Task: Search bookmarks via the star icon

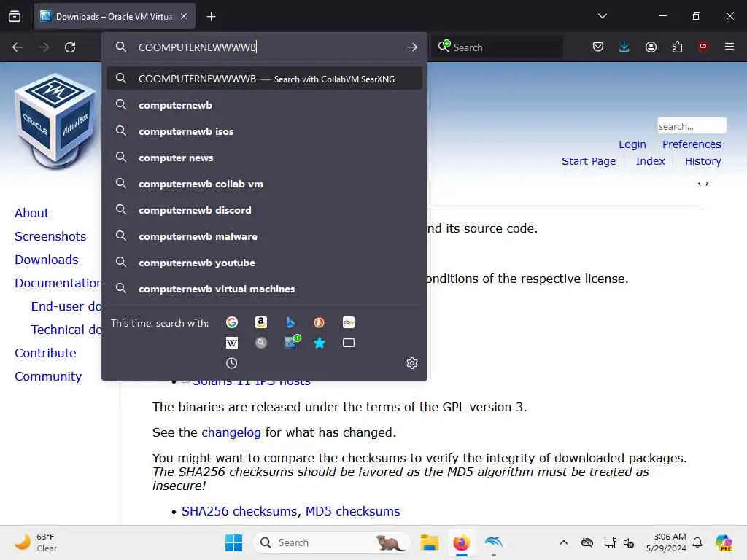Action: [x=320, y=343]
